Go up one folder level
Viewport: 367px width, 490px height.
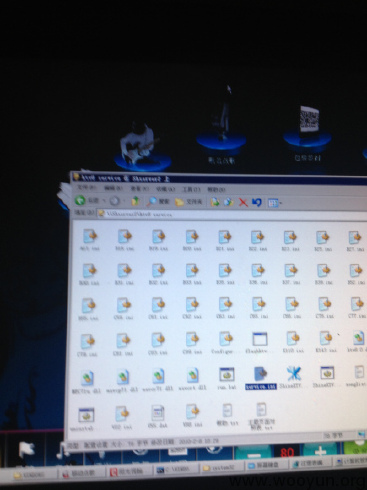click(135, 201)
